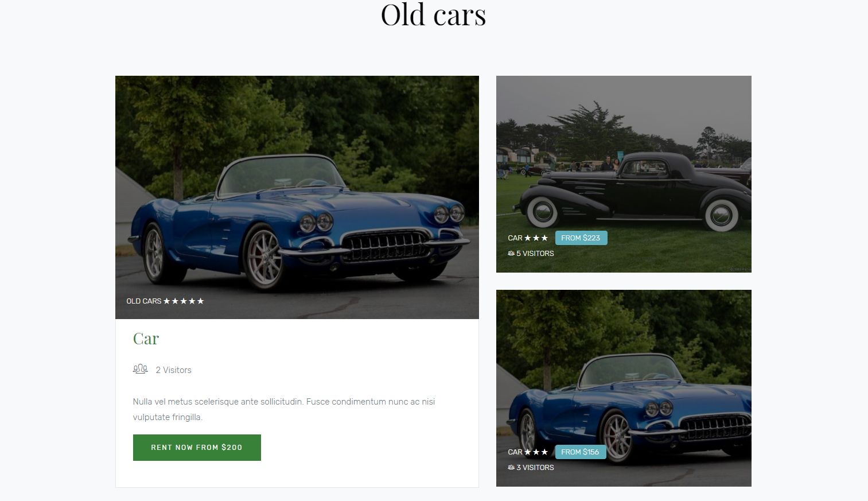Click the RENT NOW FROM $200 button

197,448
